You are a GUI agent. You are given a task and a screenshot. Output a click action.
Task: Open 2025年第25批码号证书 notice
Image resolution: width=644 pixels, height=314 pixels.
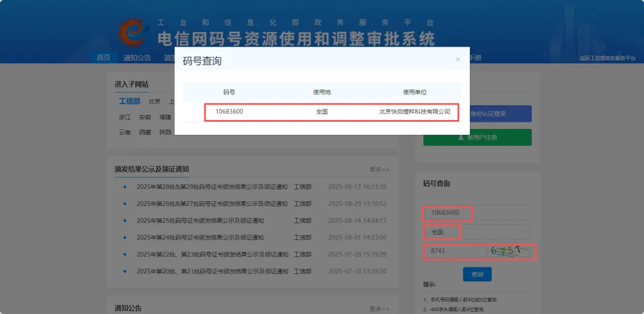pyautogui.click(x=200, y=221)
